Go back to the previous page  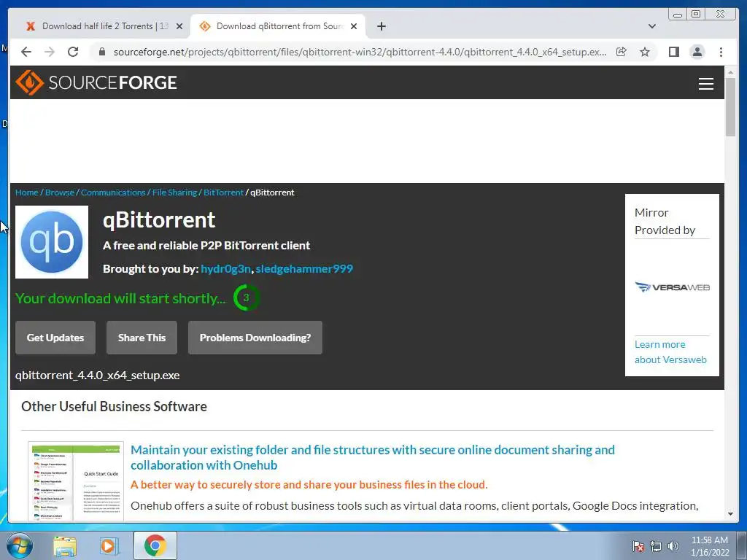[26, 52]
